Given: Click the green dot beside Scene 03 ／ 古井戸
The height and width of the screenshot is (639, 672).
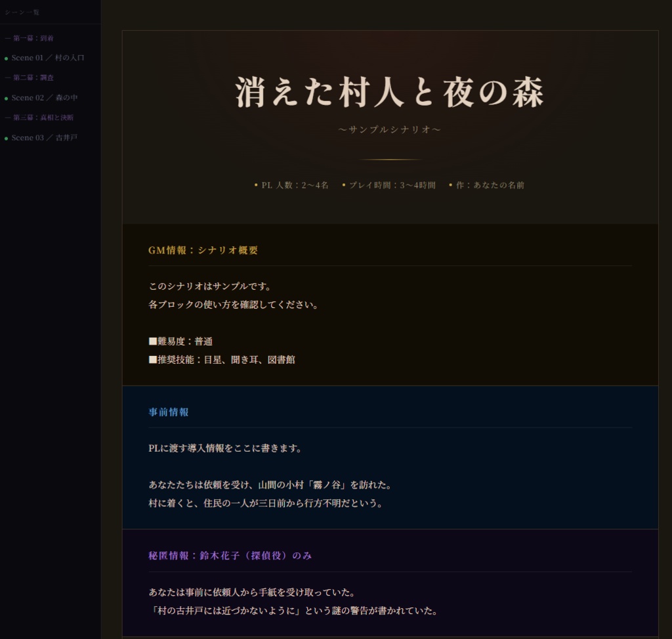Looking at the screenshot, I should click(x=7, y=138).
